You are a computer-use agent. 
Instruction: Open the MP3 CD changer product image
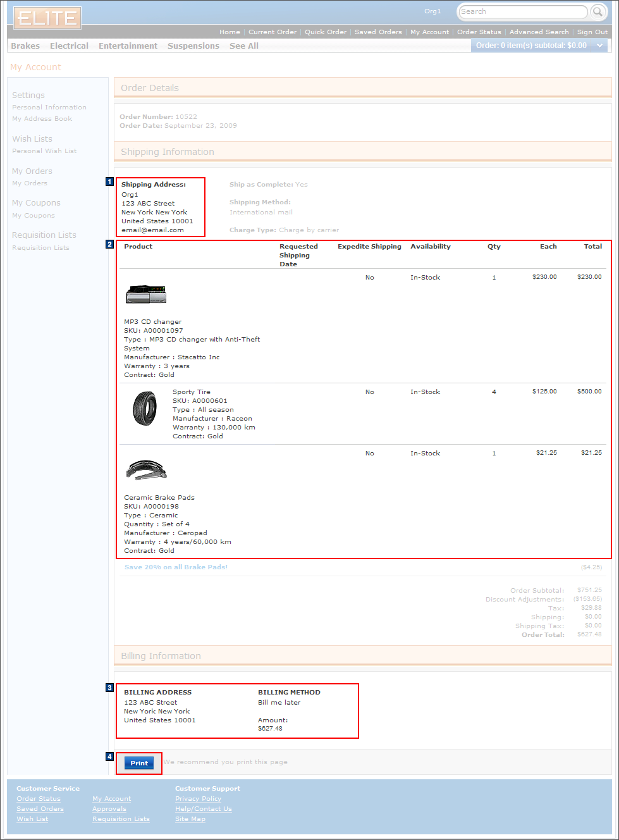coord(145,294)
